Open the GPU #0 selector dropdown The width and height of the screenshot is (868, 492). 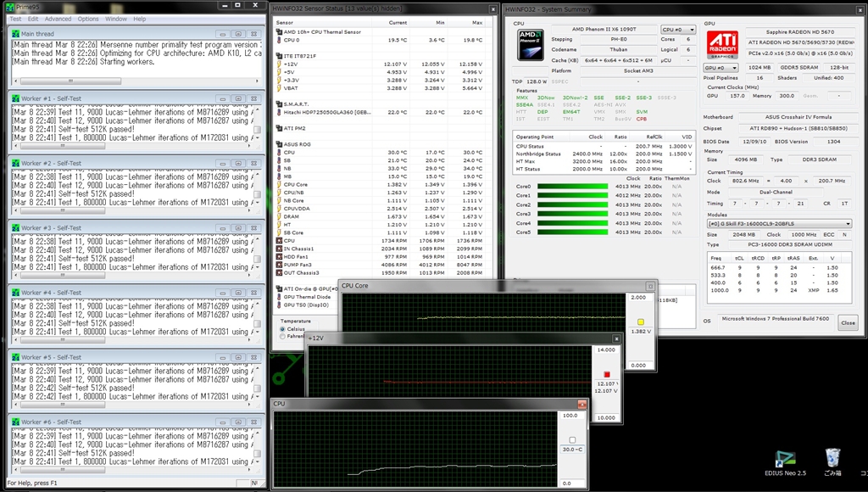click(721, 68)
